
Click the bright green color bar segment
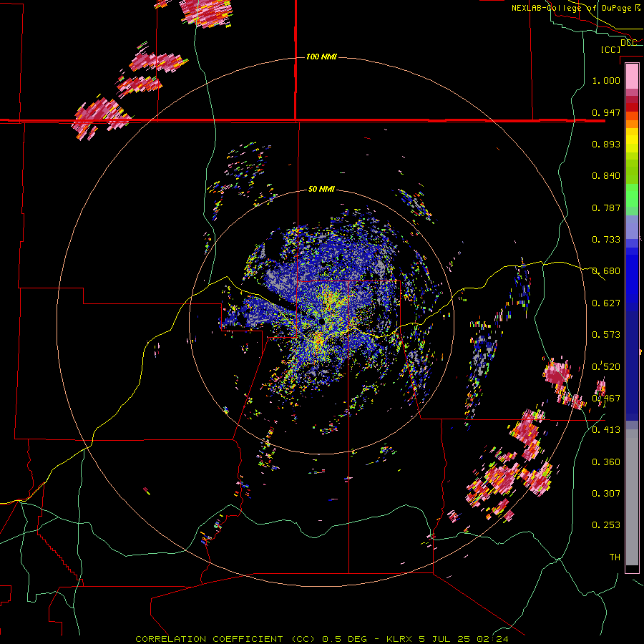632,195
